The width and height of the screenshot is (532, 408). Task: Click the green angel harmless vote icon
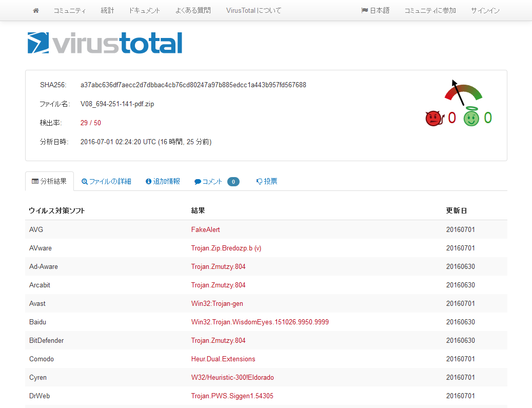click(x=471, y=119)
